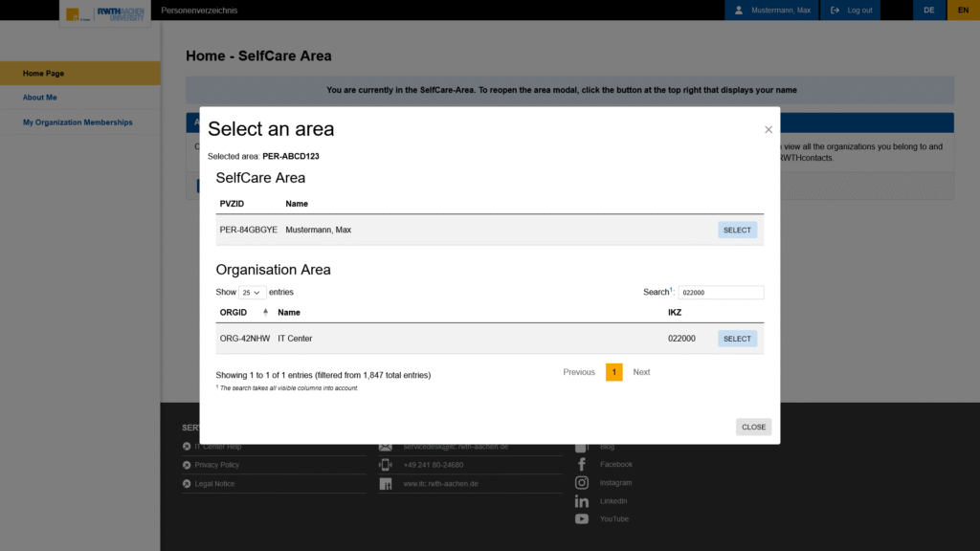Click the phone icon in footer

[386, 465]
